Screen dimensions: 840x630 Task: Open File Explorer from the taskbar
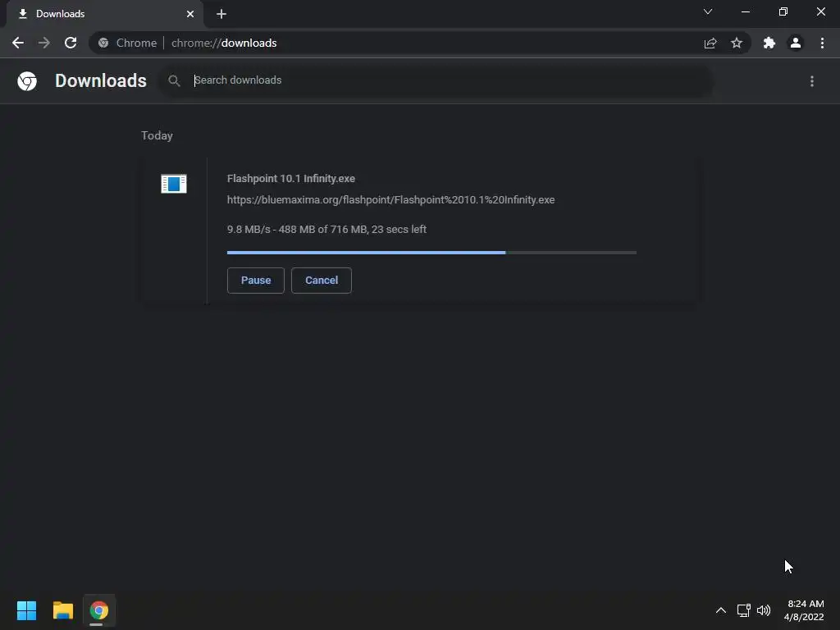(62, 610)
